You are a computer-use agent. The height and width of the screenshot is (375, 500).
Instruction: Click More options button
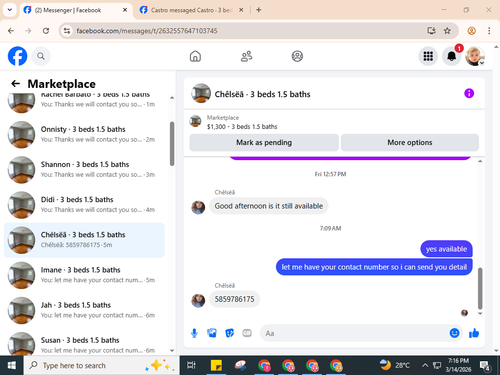click(x=410, y=143)
